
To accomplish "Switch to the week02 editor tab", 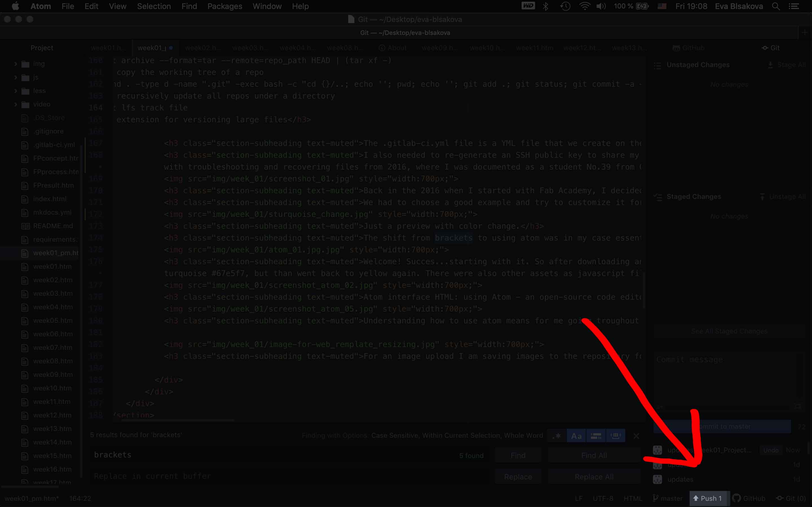I will pos(202,48).
